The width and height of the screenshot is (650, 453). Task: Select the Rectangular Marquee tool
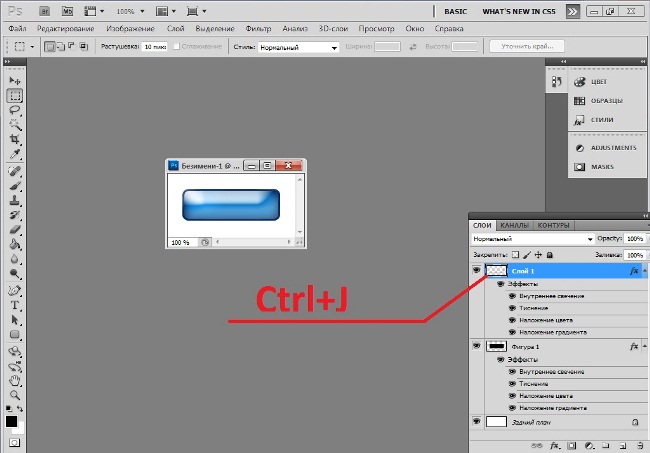pyautogui.click(x=15, y=96)
